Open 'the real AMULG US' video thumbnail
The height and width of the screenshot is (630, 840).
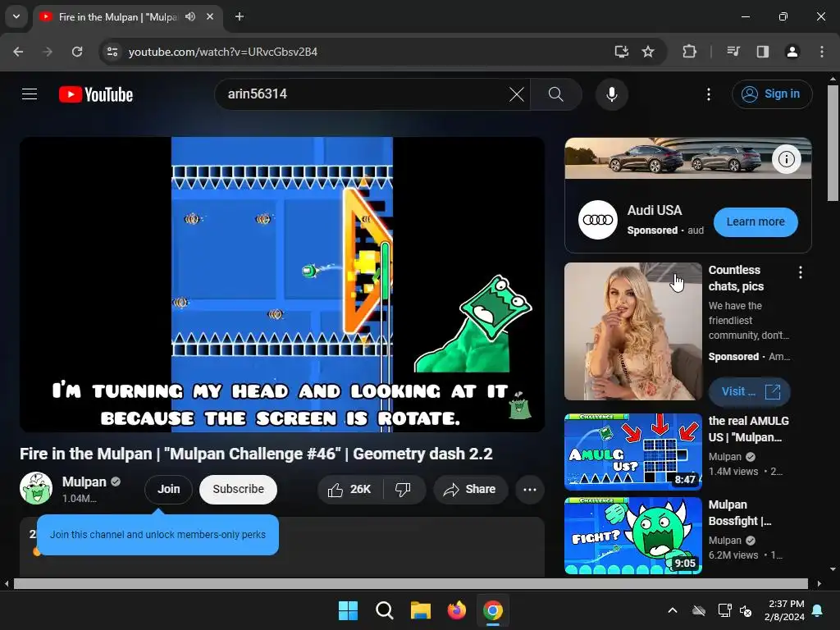(x=633, y=452)
